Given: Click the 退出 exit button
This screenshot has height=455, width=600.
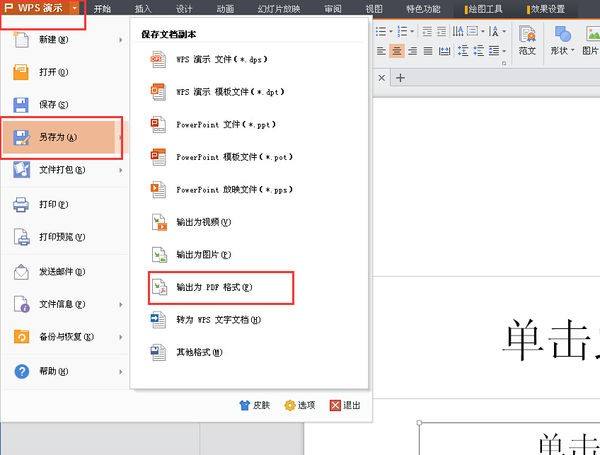Looking at the screenshot, I should click(345, 405).
